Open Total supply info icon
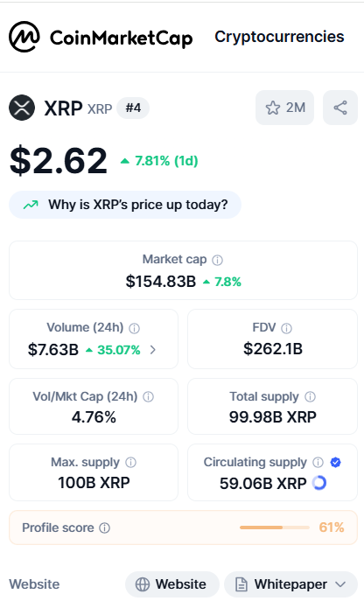Viewport: 364px width, 608px height. (x=310, y=396)
